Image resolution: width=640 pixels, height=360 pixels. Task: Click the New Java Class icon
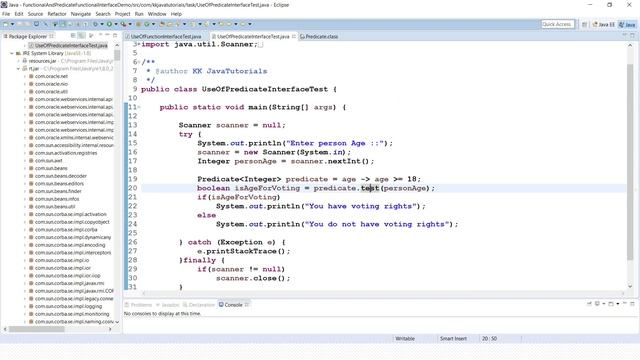pos(147,24)
